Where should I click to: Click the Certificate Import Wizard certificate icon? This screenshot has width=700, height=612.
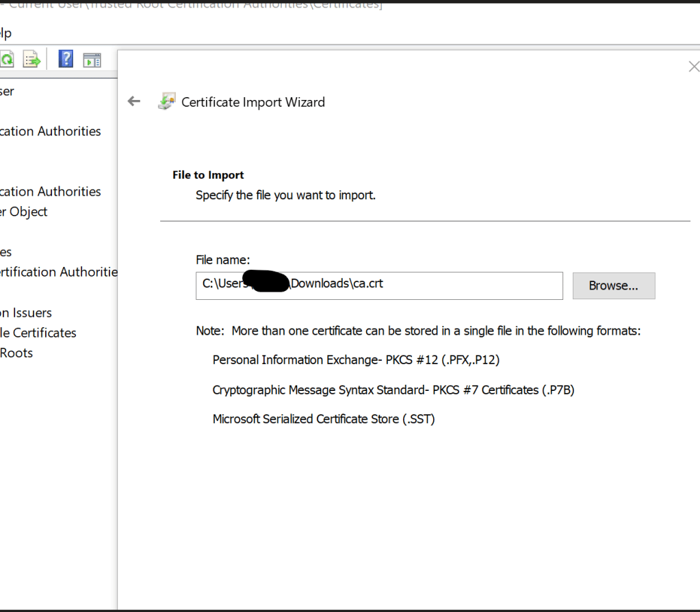point(166,102)
